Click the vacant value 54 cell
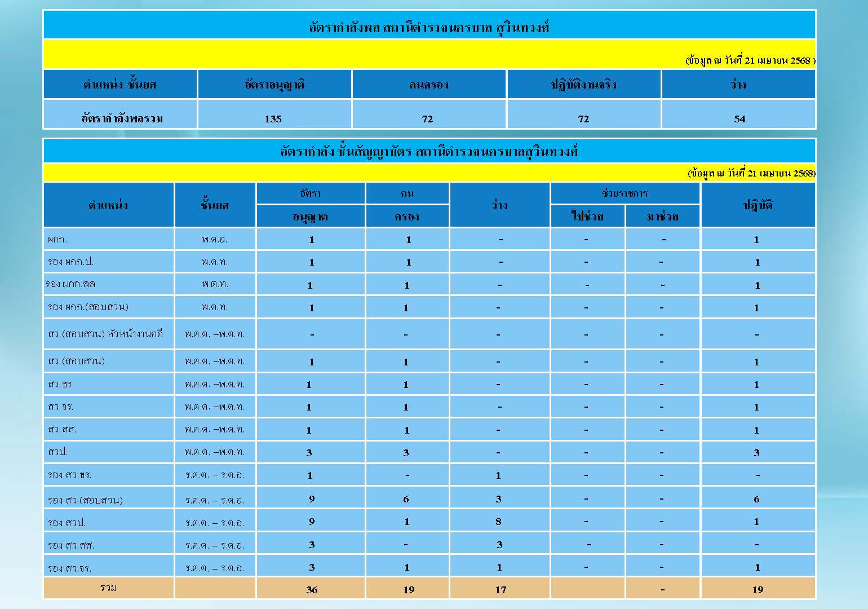The width and height of the screenshot is (868, 609). pyautogui.click(x=739, y=118)
